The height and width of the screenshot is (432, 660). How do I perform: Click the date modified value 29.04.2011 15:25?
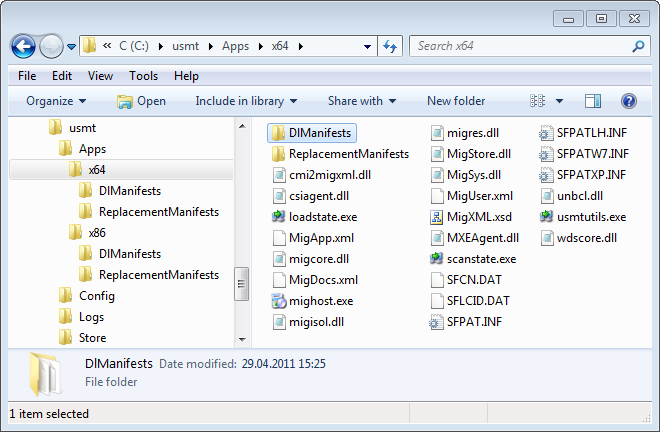[283, 363]
